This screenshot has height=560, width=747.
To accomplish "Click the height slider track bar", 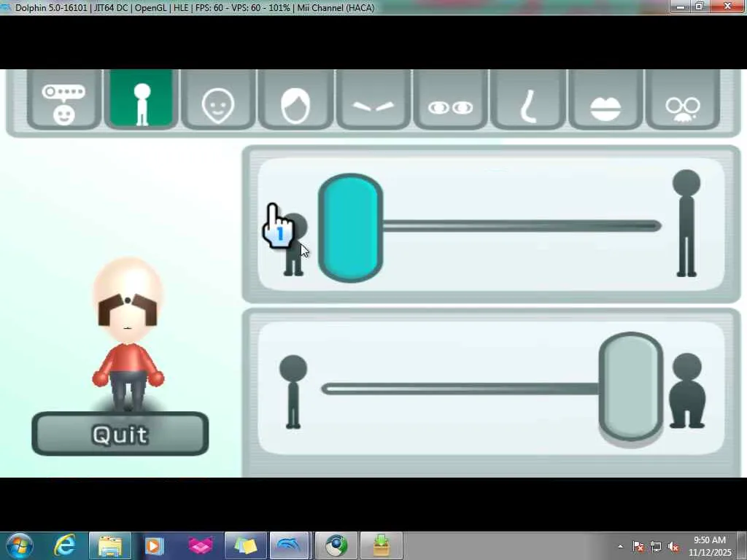I will coord(522,226).
